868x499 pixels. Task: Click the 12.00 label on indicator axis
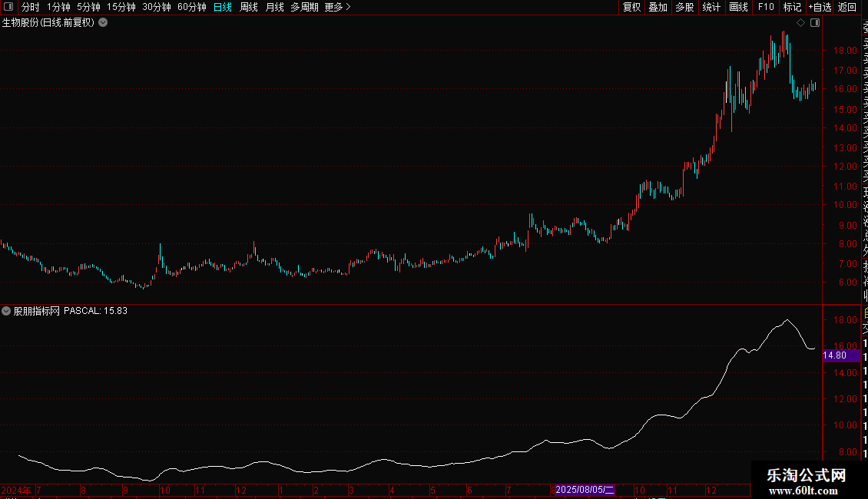[x=845, y=399]
